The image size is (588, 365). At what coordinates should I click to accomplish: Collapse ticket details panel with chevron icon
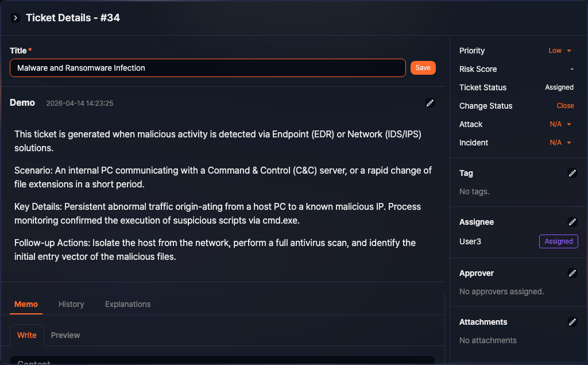click(16, 18)
